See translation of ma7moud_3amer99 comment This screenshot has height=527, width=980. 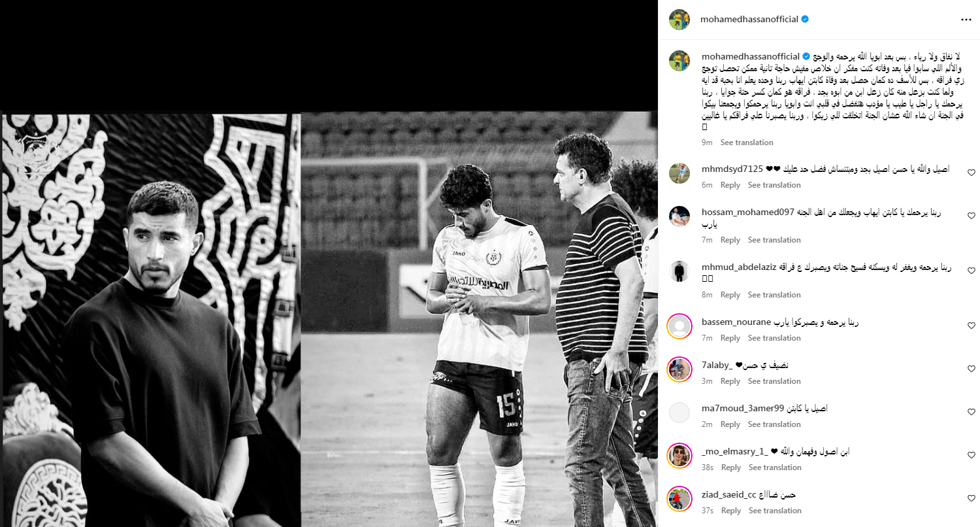coord(774,424)
